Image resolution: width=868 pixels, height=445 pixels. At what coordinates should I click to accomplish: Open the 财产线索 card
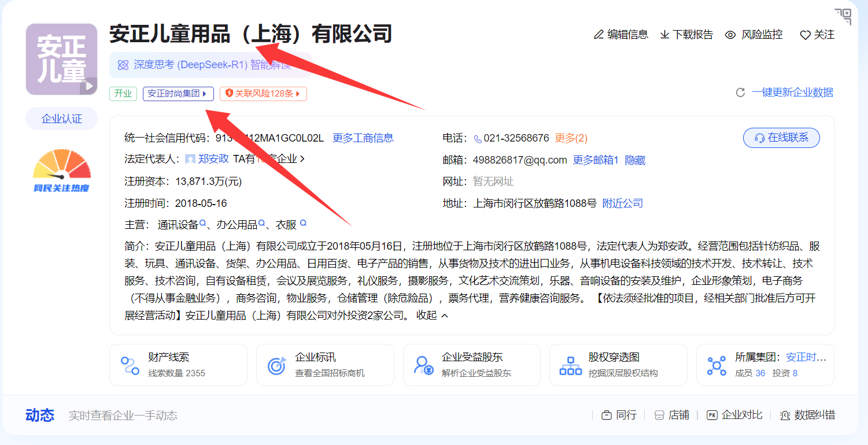pyautogui.click(x=178, y=365)
